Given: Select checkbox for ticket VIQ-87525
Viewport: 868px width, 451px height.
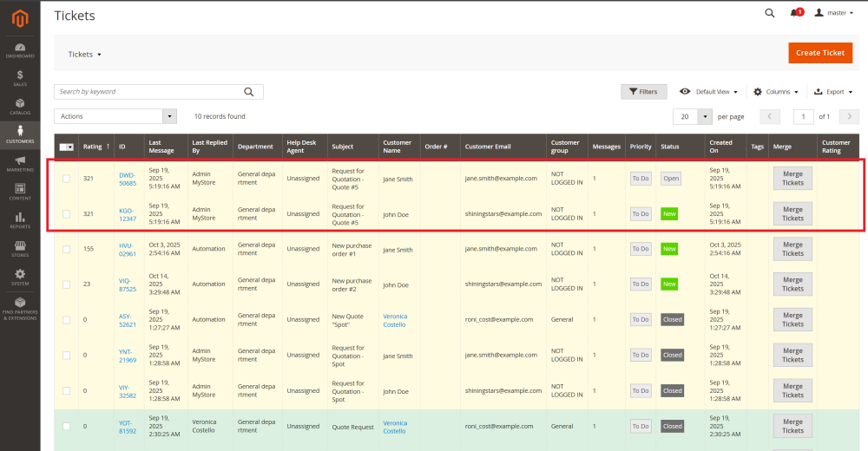Looking at the screenshot, I should (x=67, y=284).
